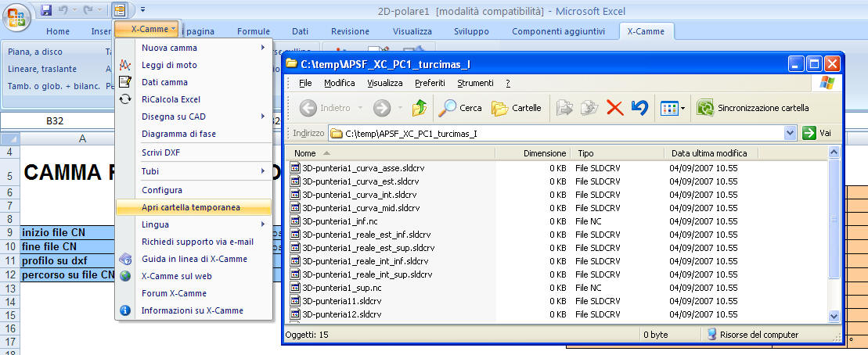Viewport: 868px width, 355px height.
Task: Click the Redo arrow in Quick Access toolbar
Action: point(88,10)
